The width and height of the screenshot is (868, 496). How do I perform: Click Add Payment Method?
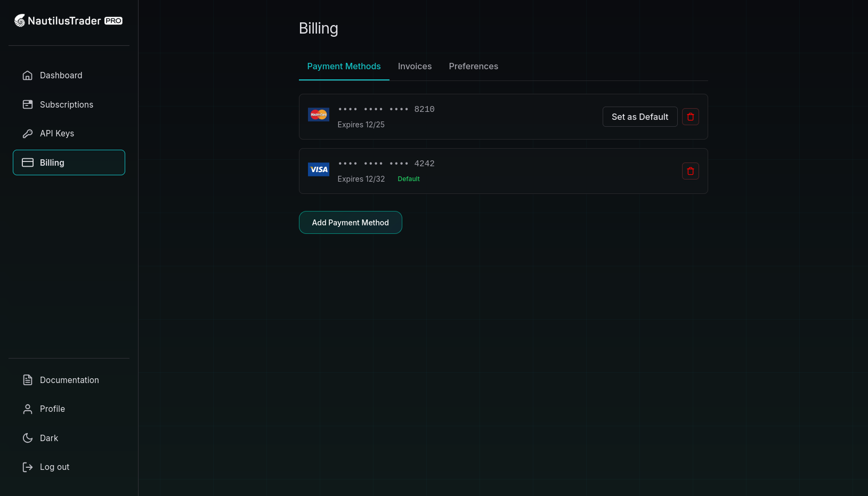pyautogui.click(x=350, y=222)
